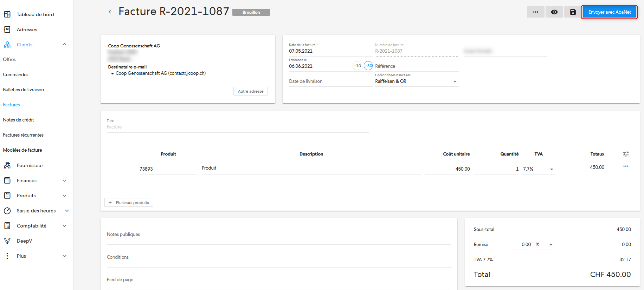Open the more options menu in header
Screen dimensions: 644x290
pos(535,12)
